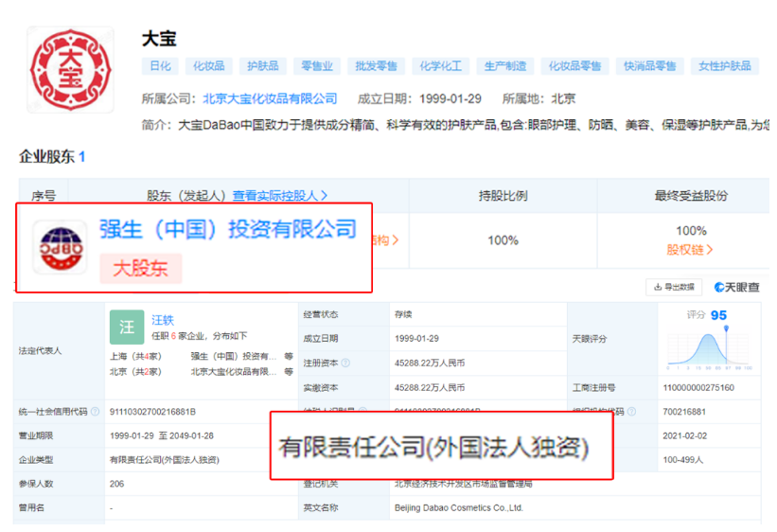Select the 女性护肤品 tag
The width and height of the screenshot is (777, 532).
[724, 66]
